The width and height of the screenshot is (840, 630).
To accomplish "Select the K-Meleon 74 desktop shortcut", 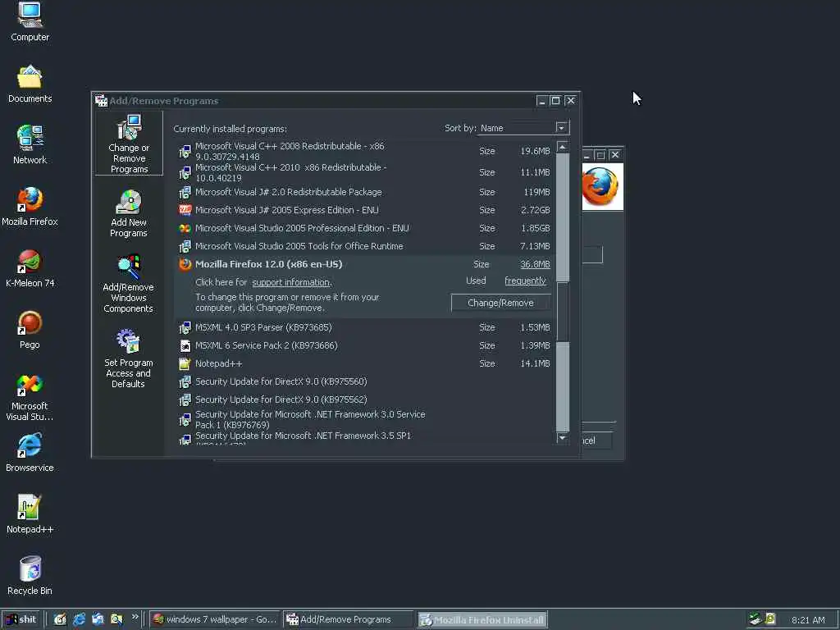I will coord(30,268).
